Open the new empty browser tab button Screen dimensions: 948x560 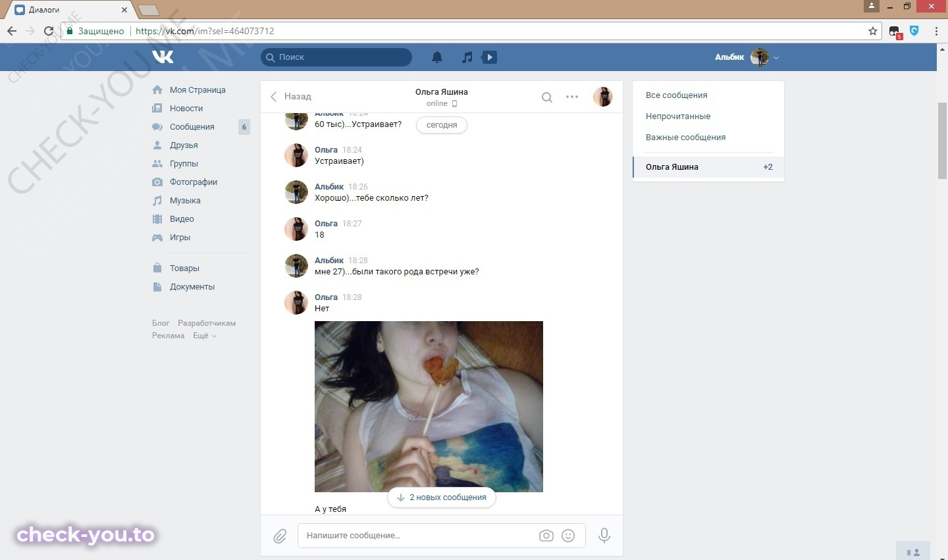pyautogui.click(x=148, y=10)
